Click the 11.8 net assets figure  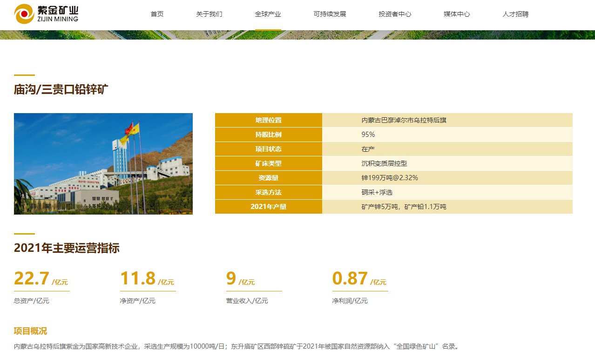coord(138,278)
